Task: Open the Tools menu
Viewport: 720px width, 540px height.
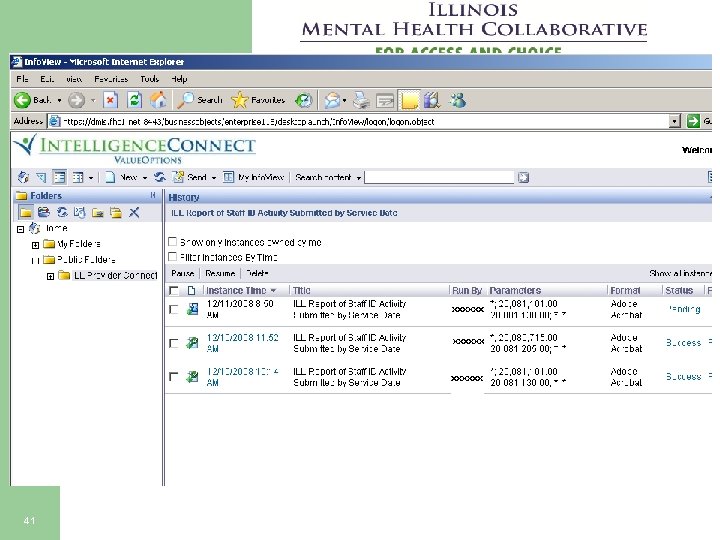Action: pyautogui.click(x=150, y=79)
